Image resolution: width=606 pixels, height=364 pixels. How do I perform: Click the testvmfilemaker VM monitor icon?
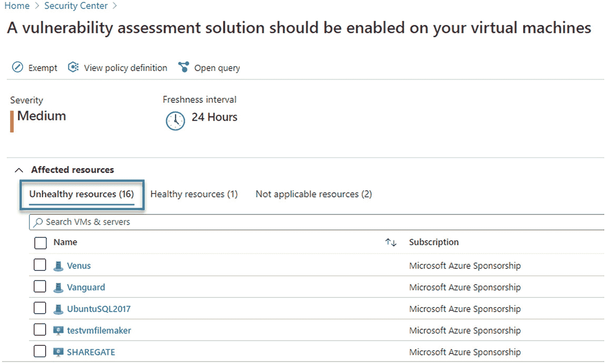tap(58, 331)
